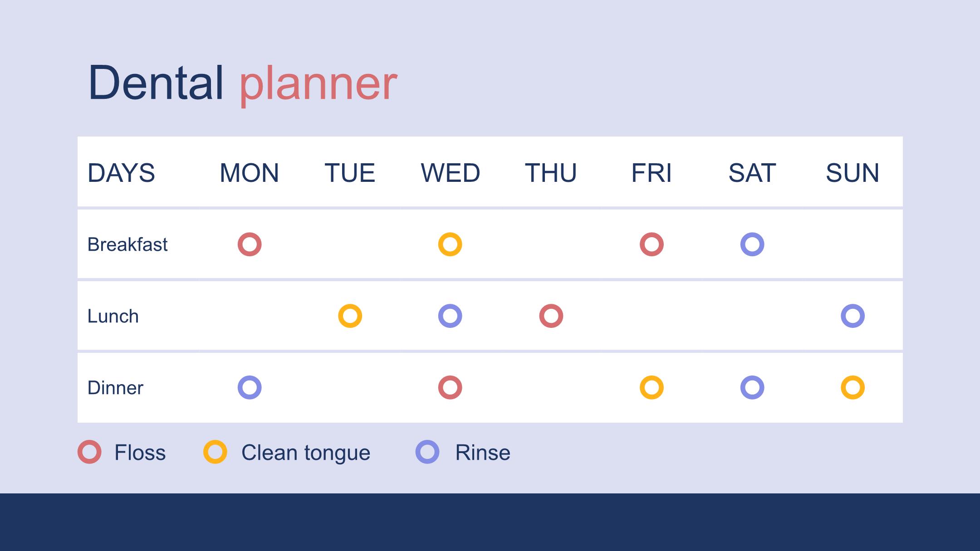Select the Saturday Dinner rinse circle
The height and width of the screenshot is (551, 980).
tap(752, 387)
